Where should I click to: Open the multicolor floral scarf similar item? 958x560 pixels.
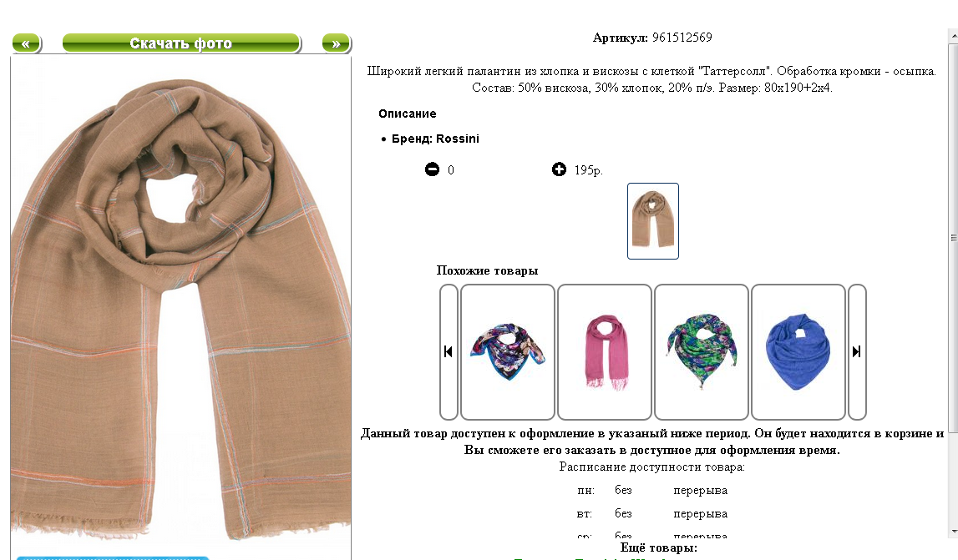point(508,351)
